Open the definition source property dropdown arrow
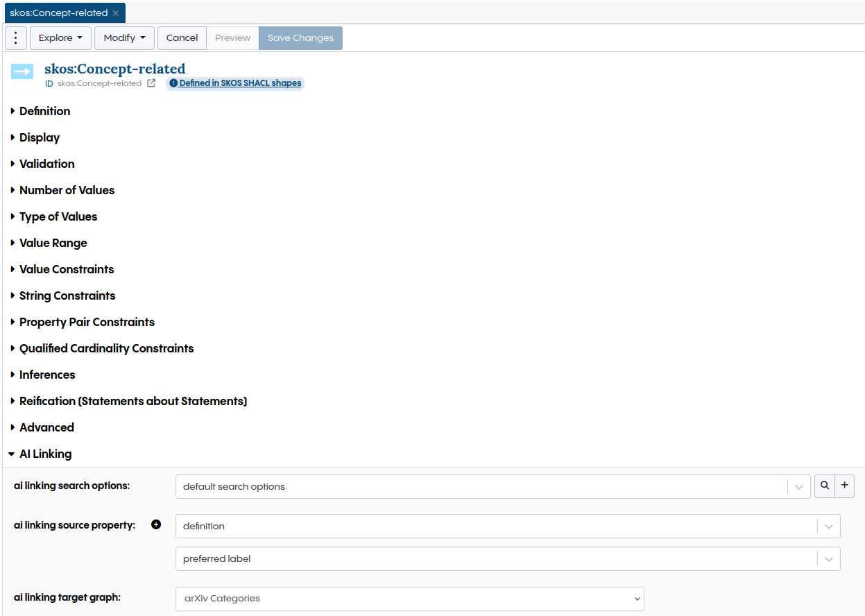The height and width of the screenshot is (616, 865). pos(829,526)
